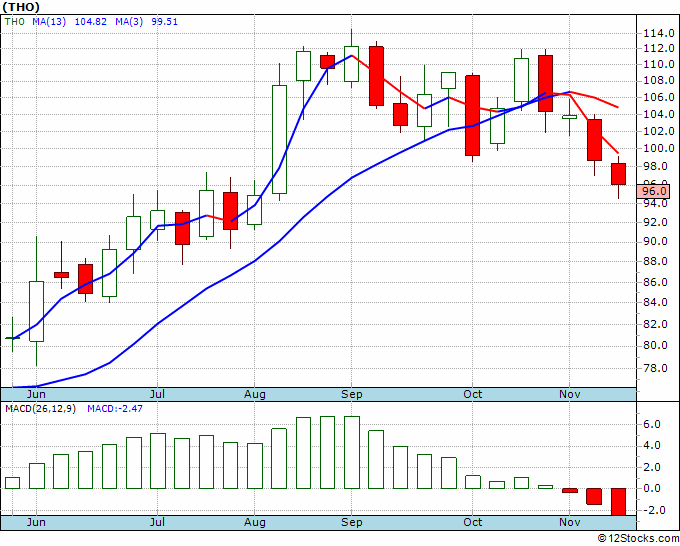Click the THO legend label in chart
680x546 pixels.
[15, 22]
